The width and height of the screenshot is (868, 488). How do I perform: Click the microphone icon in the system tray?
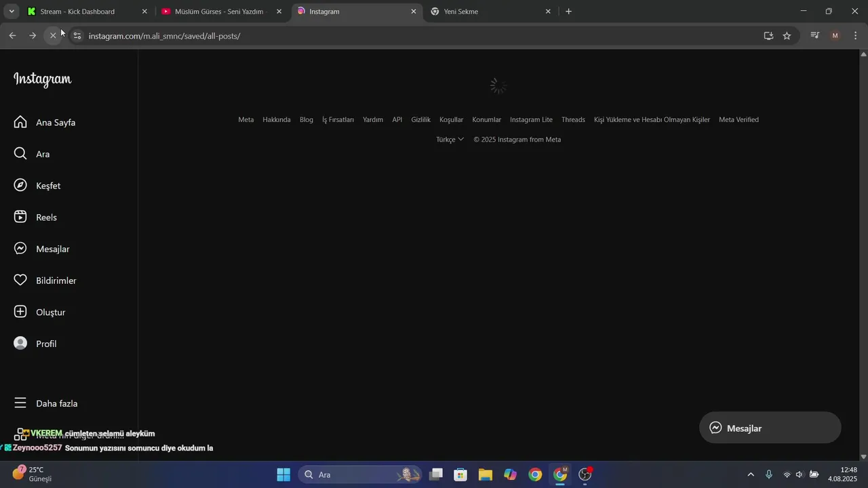[768, 474]
